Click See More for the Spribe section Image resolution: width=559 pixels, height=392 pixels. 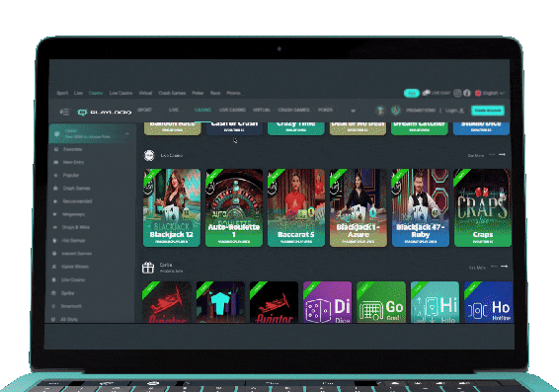point(477,268)
